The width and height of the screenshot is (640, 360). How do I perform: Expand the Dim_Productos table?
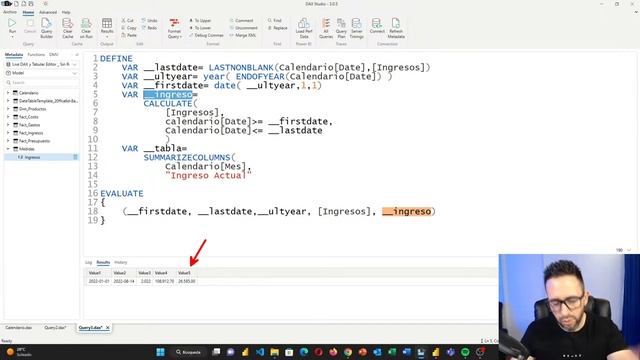[8, 109]
